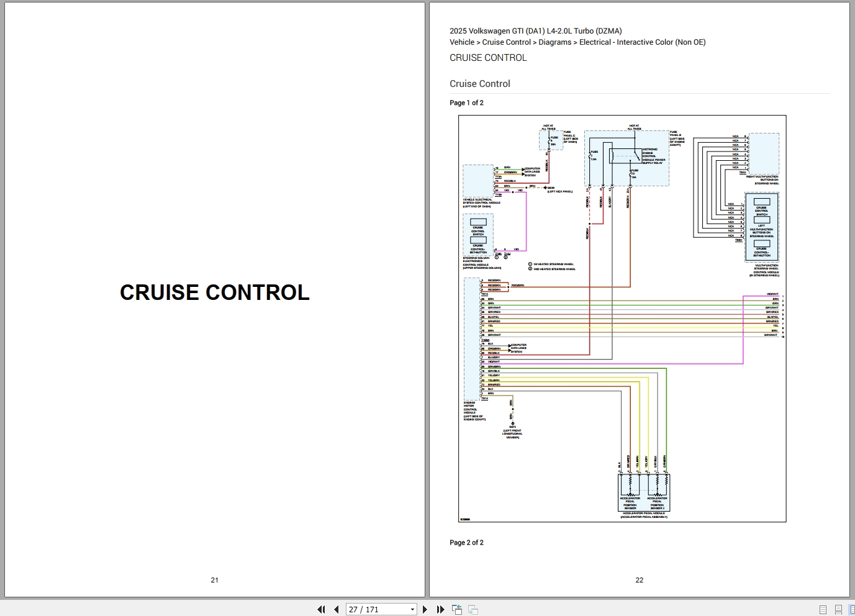Click the go back in view history icon
The height and width of the screenshot is (616, 855).
(457, 609)
